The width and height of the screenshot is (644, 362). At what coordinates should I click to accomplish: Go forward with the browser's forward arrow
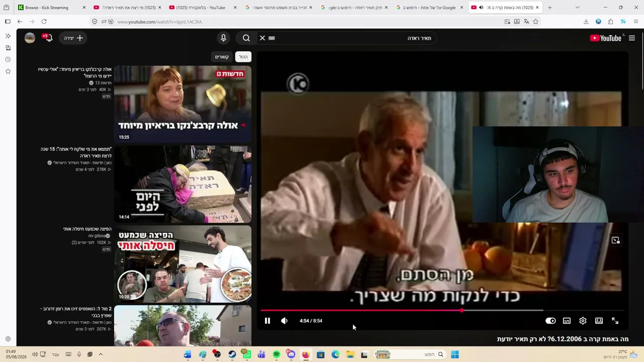tap(32, 22)
